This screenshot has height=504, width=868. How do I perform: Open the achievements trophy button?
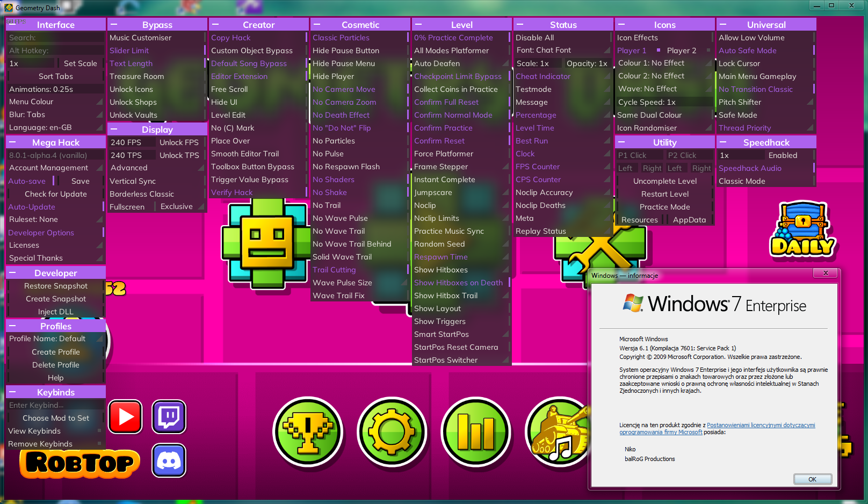pyautogui.click(x=308, y=431)
